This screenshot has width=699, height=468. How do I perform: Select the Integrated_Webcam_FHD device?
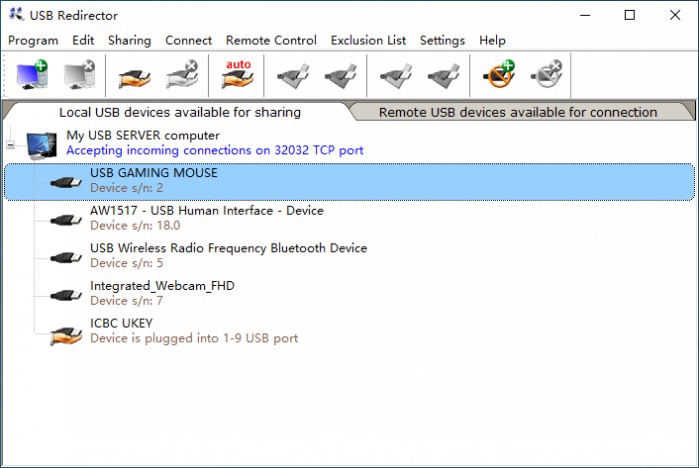coord(350,293)
